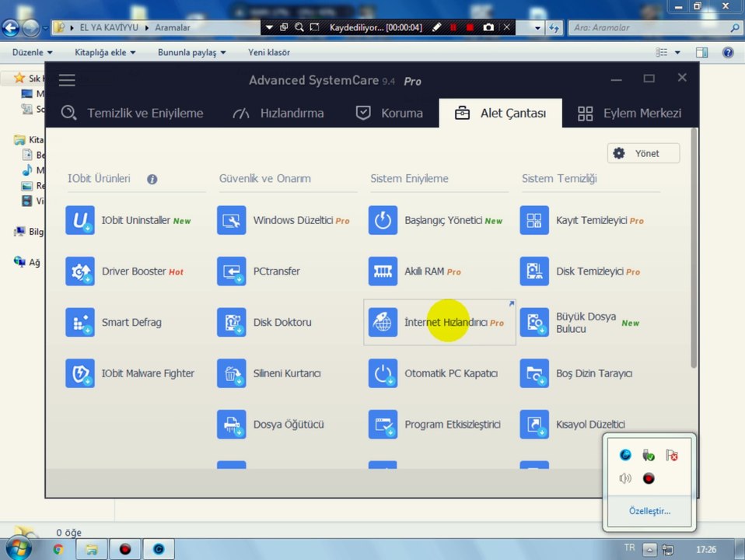
Task: Open İnternet Hızlandırıcı icon
Action: (383, 322)
